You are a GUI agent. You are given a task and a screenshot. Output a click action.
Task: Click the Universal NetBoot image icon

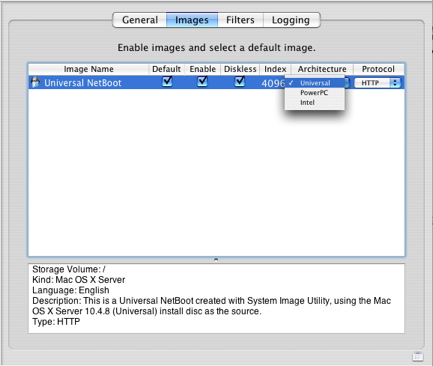tap(35, 82)
